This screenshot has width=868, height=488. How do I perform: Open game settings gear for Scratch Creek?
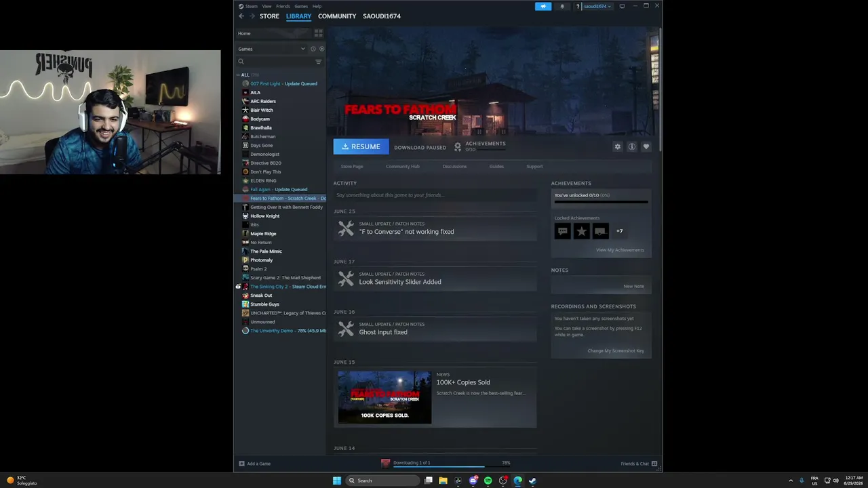coord(617,146)
